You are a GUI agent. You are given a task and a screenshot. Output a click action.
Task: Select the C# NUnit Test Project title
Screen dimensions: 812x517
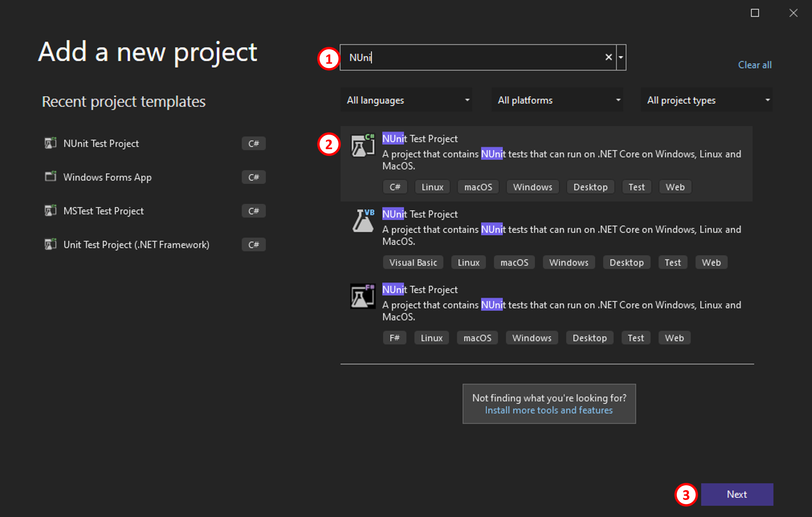420,138
